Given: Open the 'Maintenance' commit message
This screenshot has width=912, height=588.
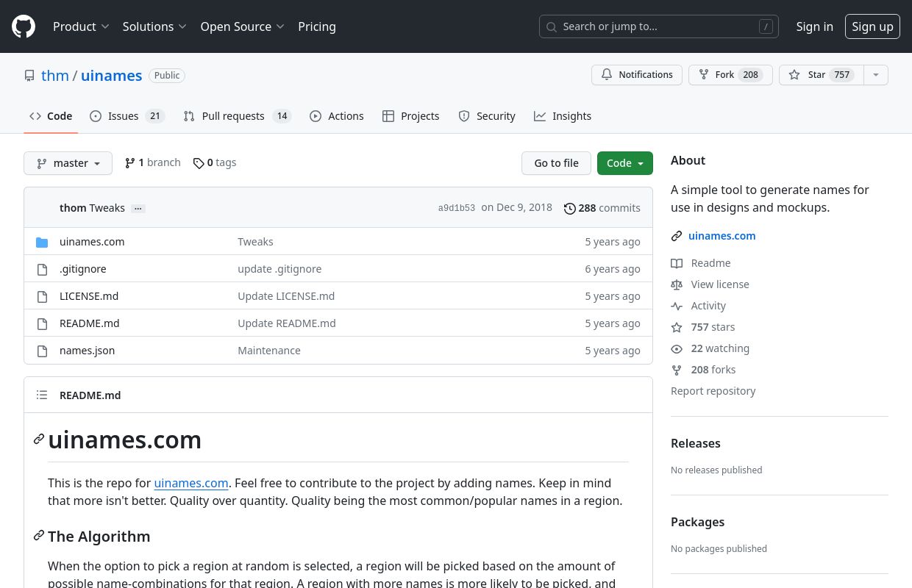Looking at the screenshot, I should [269, 351].
